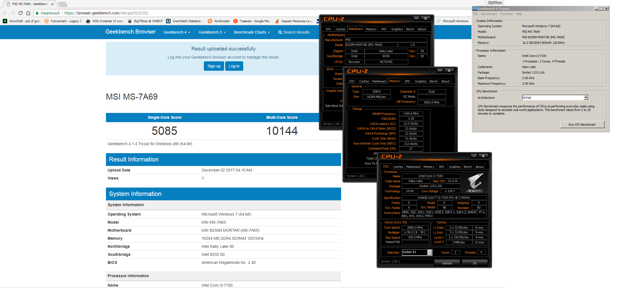
Task: Open the Сериал Малкольм bookmark
Action: pyautogui.click(x=294, y=21)
